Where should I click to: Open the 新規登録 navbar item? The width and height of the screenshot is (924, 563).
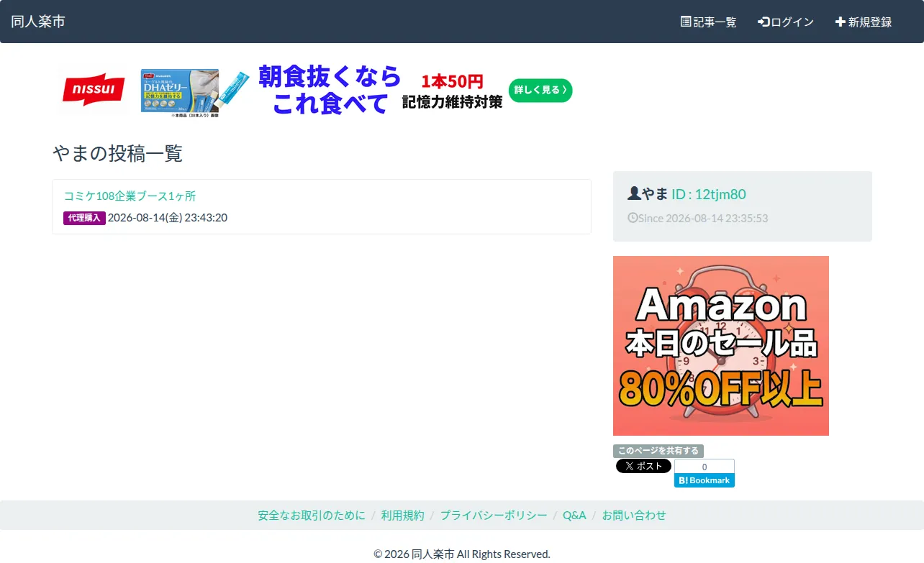864,22
